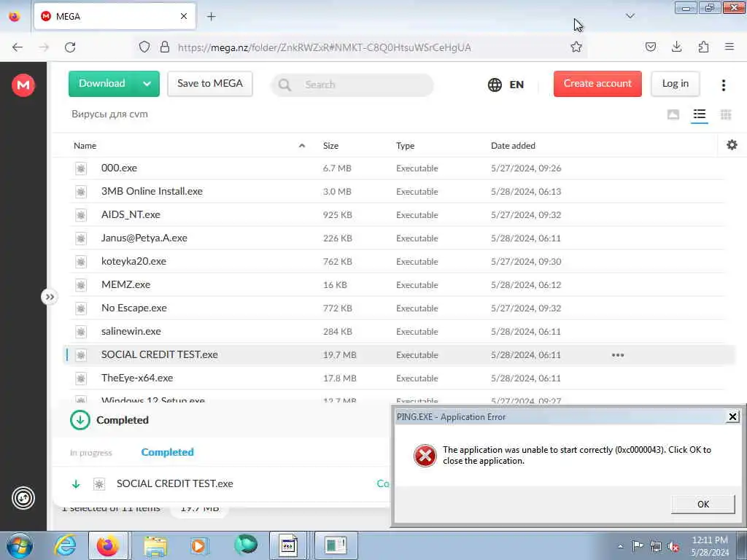Open the three-dot top menu
Screen dimensions: 747x560
(x=723, y=85)
